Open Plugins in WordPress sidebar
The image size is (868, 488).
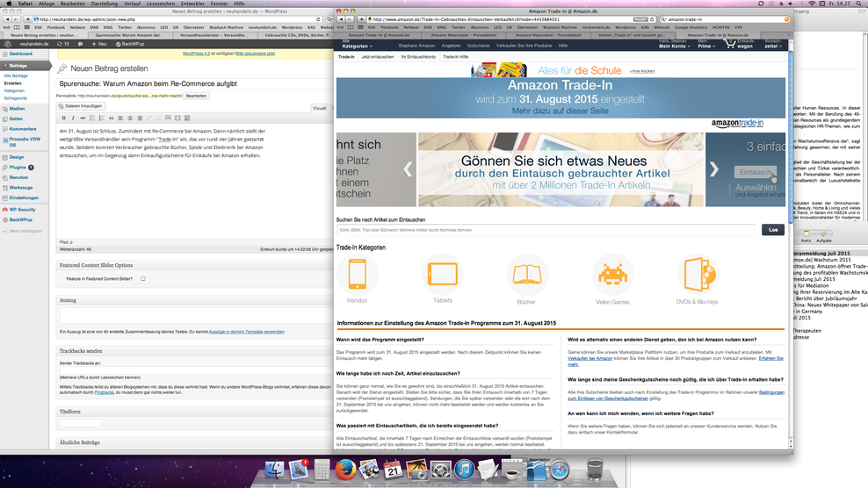[x=18, y=167]
